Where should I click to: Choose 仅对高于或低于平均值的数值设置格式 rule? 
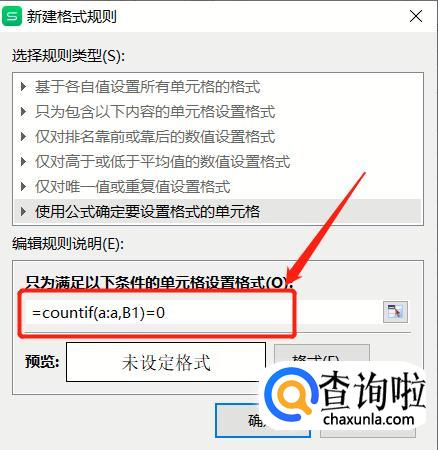[163, 162]
